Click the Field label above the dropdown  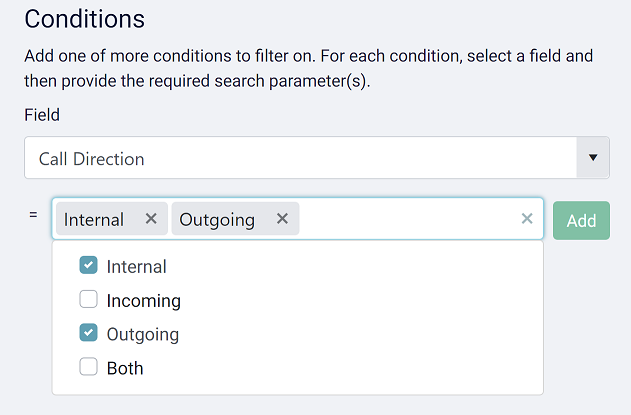tap(42, 115)
